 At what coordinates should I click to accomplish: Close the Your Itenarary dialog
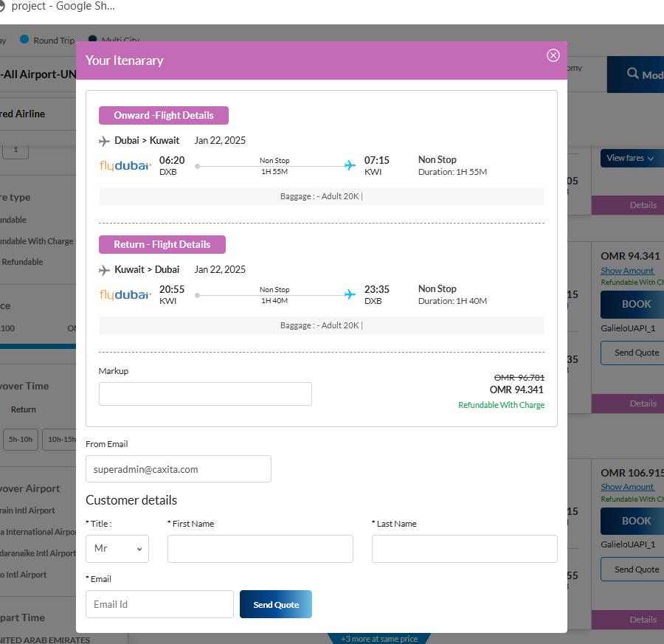[x=553, y=55]
